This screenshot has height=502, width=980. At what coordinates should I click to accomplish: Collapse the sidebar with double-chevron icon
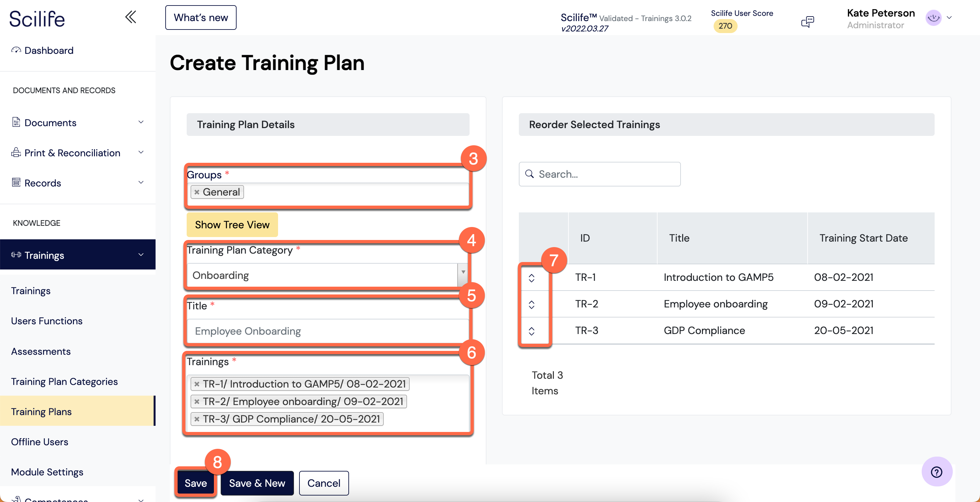pyautogui.click(x=131, y=17)
